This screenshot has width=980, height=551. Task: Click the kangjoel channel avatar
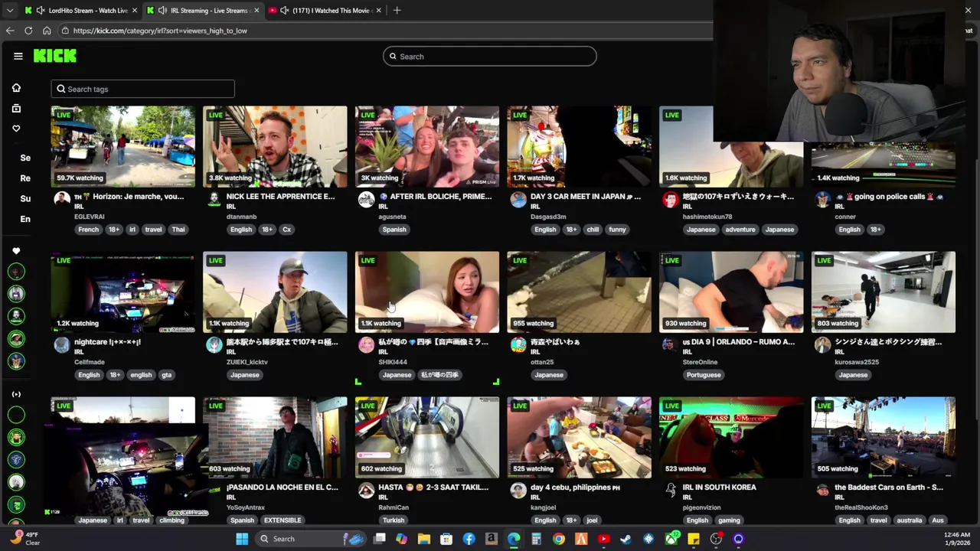518,491
